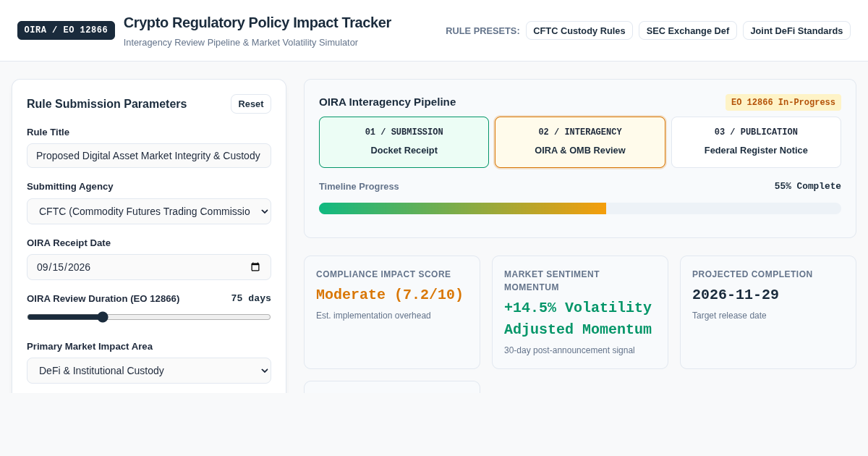Click the Crypto Regulatory Policy Impact Tracker title

258,22
